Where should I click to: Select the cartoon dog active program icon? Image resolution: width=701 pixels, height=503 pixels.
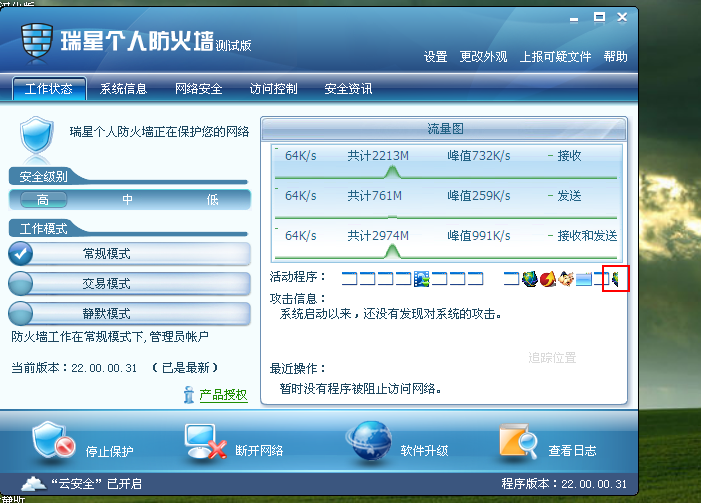click(x=566, y=279)
